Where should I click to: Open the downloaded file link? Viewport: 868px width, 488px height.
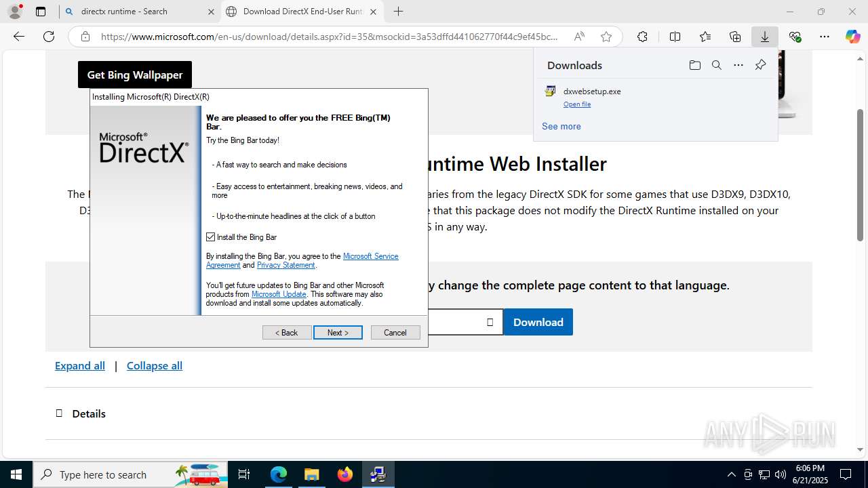click(577, 104)
